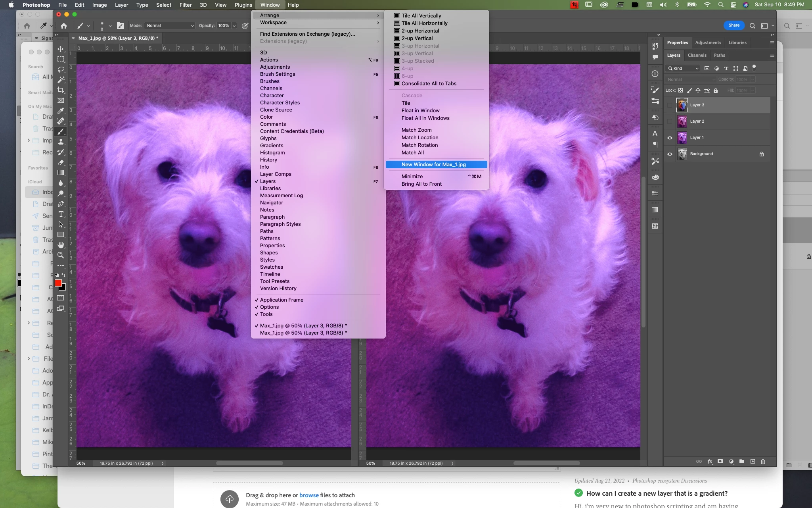Viewport: 812px width, 508px height.
Task: Select the Zoom tool in toolbar
Action: click(x=61, y=255)
